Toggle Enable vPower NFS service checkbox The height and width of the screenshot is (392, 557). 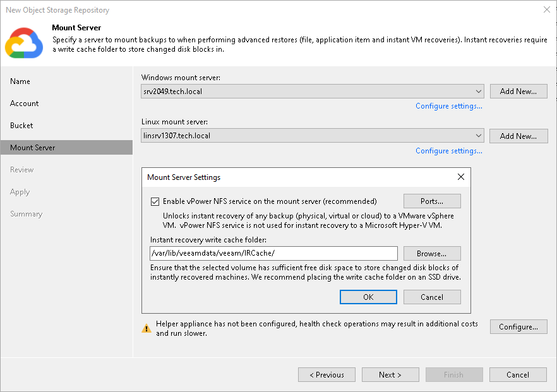[155, 202]
